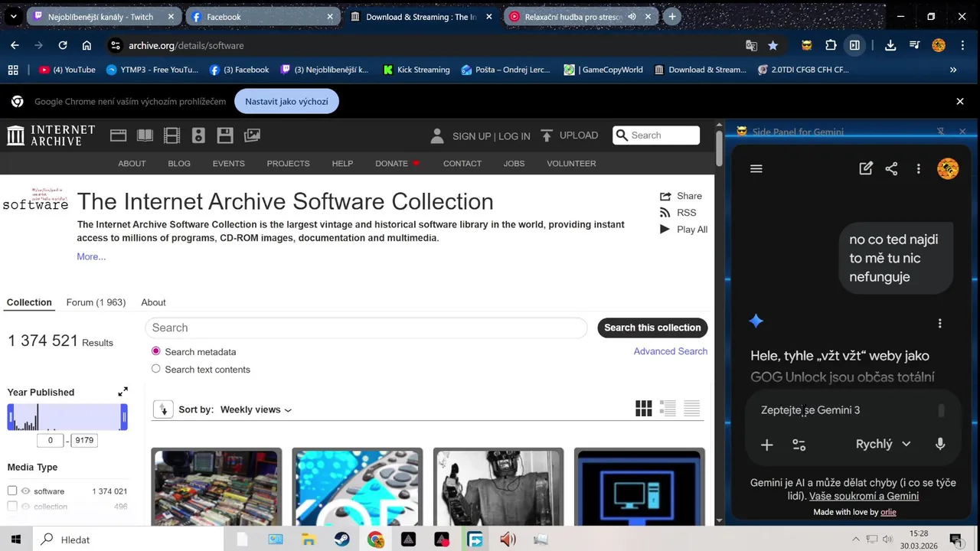
Task: Open the Audio speaker icon in Archive navbar
Action: [198, 135]
